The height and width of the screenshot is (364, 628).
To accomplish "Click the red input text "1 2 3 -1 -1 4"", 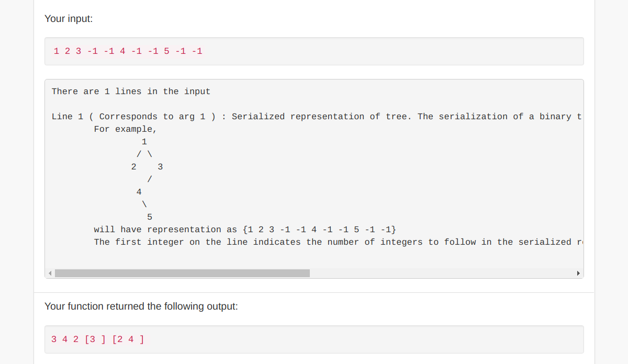I will [89, 51].
